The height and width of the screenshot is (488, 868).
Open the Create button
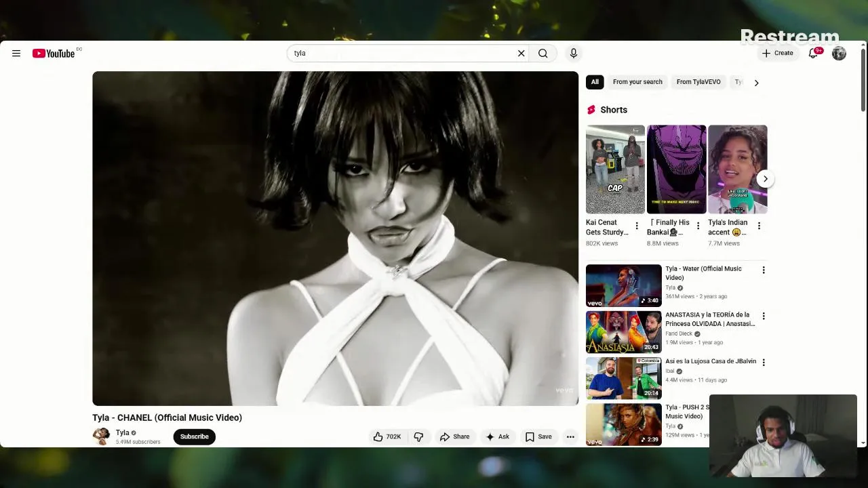(x=777, y=53)
